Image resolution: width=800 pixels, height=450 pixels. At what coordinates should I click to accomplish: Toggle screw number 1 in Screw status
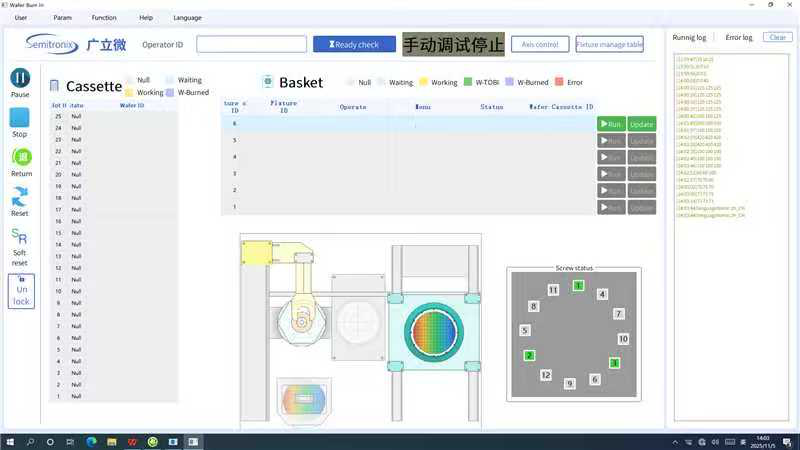click(x=578, y=286)
